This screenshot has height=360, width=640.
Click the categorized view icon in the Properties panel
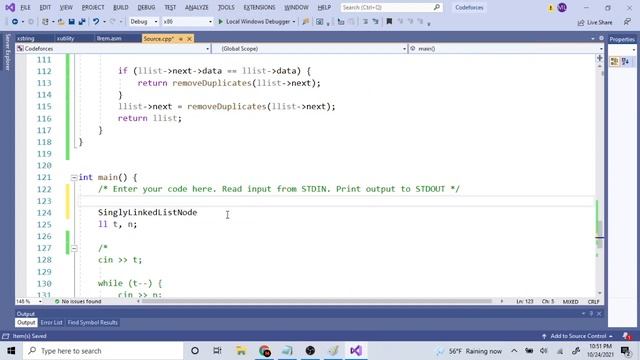pyautogui.click(x=614, y=62)
